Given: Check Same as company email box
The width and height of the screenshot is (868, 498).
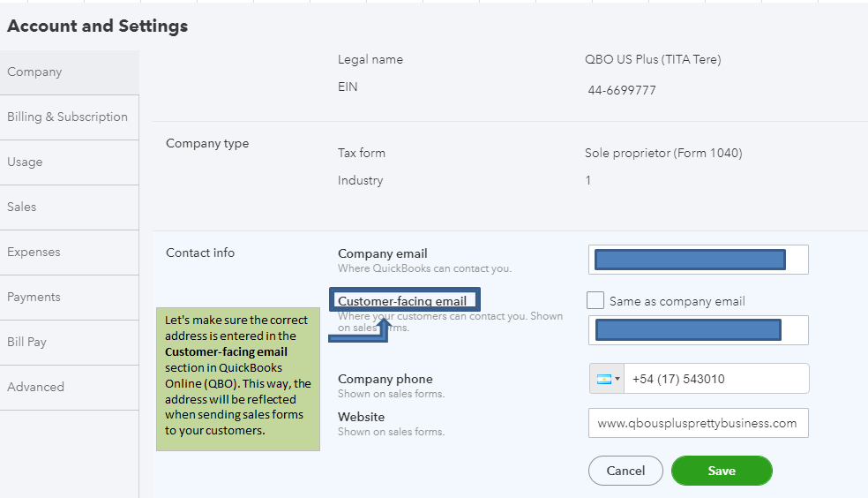Looking at the screenshot, I should pos(595,300).
